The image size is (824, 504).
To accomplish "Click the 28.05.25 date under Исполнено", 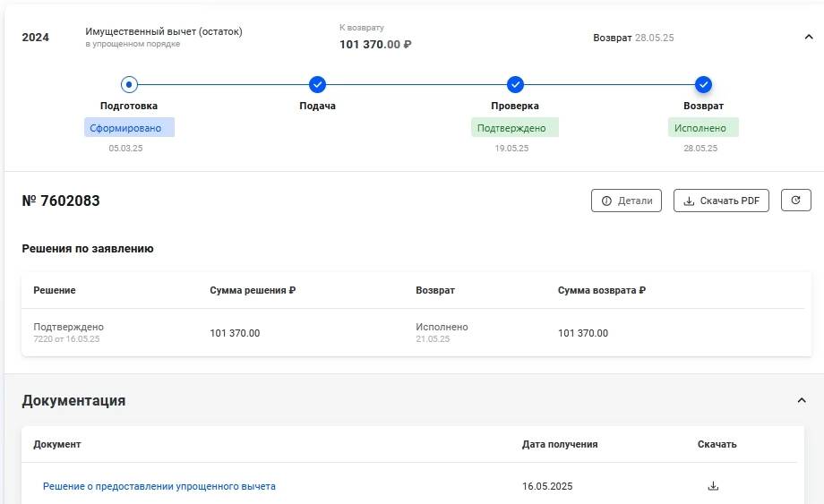I will click(x=700, y=148).
